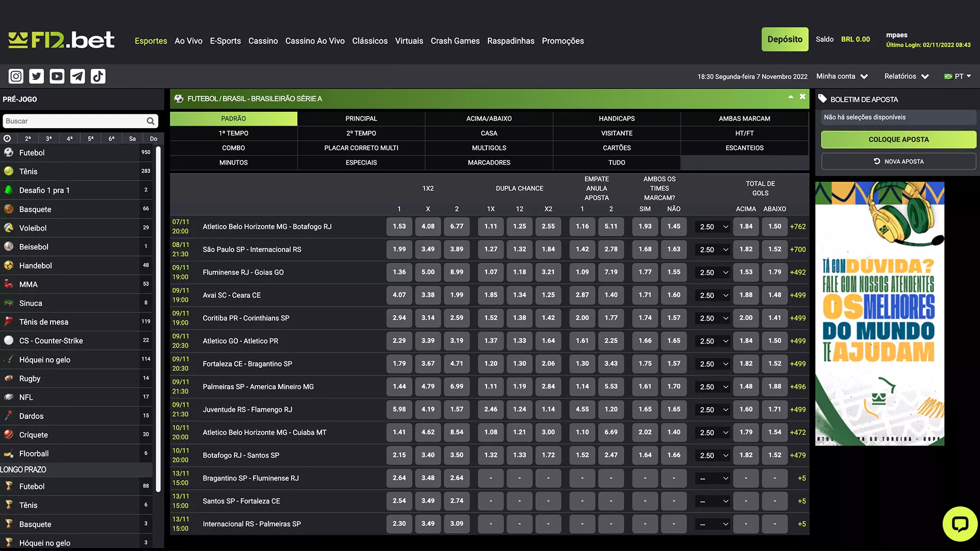Screen dimensions: 980x551
Task: Select Basquete in pre-match list
Action: 77,209
